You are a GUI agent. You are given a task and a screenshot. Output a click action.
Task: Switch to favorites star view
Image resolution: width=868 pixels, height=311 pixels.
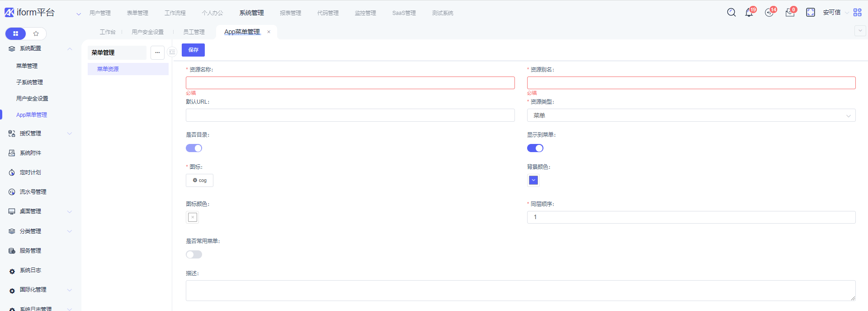point(36,33)
